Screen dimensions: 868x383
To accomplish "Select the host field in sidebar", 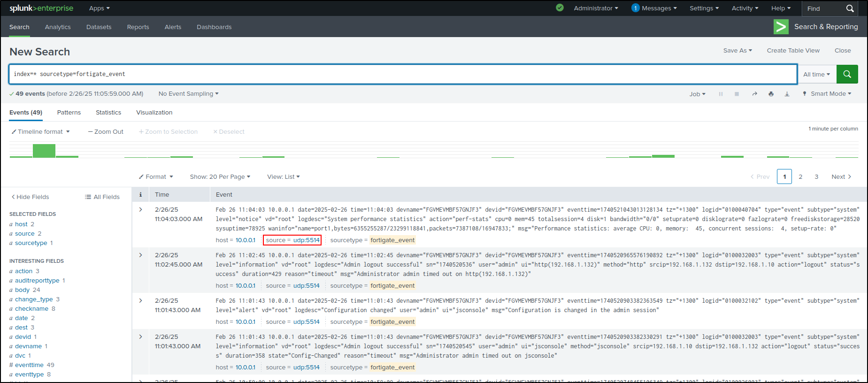I will pos(21,224).
